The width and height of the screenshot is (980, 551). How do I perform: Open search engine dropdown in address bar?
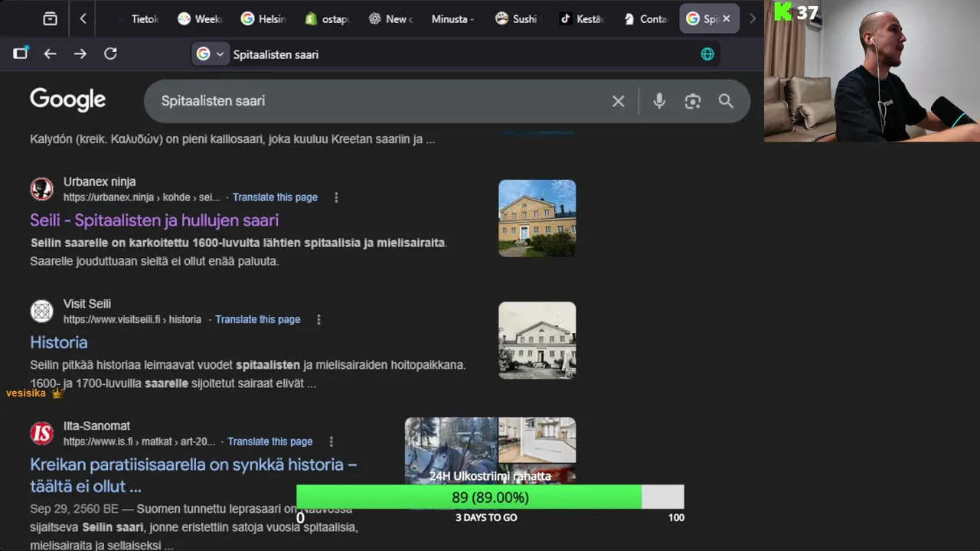(210, 54)
